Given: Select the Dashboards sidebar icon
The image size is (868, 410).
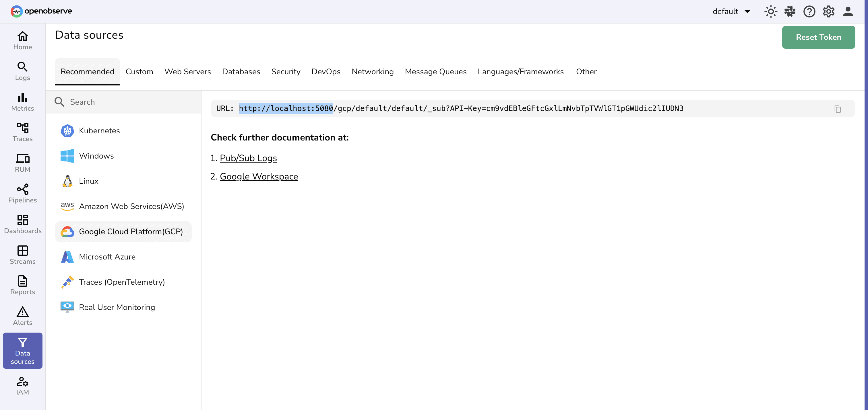Looking at the screenshot, I should tap(22, 224).
